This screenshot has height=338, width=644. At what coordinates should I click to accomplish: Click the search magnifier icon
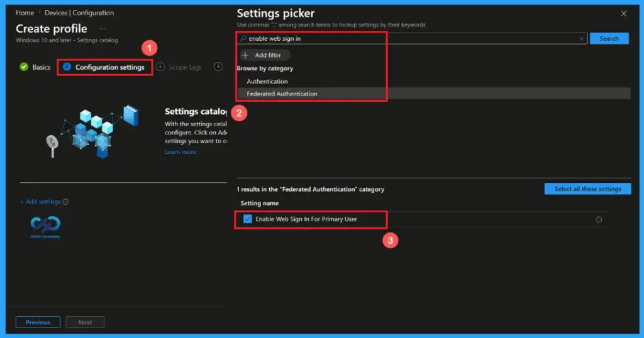pyautogui.click(x=243, y=38)
